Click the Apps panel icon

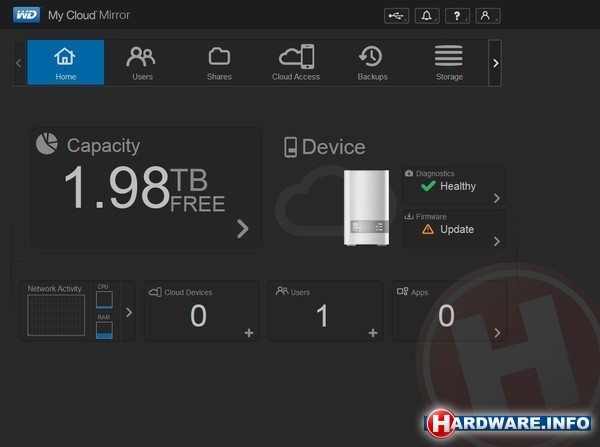coord(403,291)
